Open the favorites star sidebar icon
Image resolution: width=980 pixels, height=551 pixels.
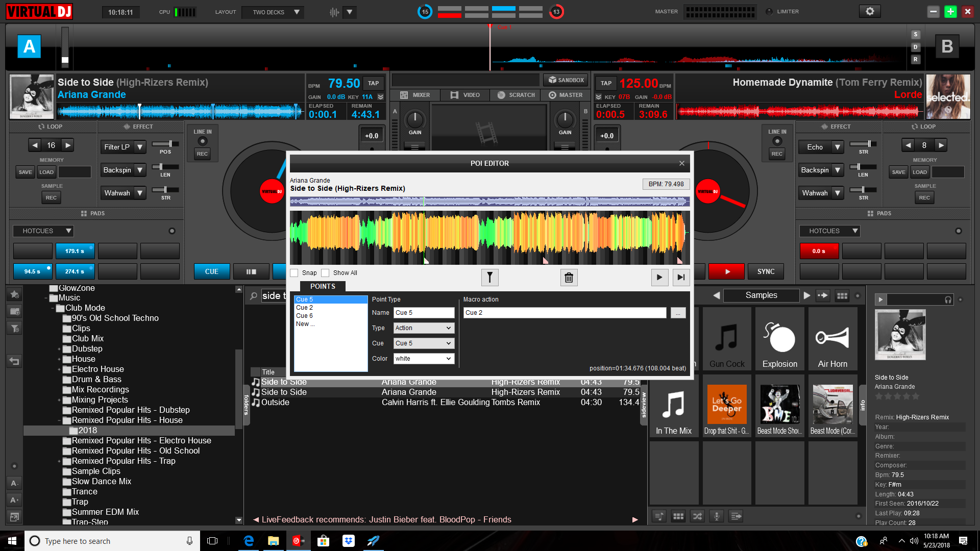(x=14, y=294)
